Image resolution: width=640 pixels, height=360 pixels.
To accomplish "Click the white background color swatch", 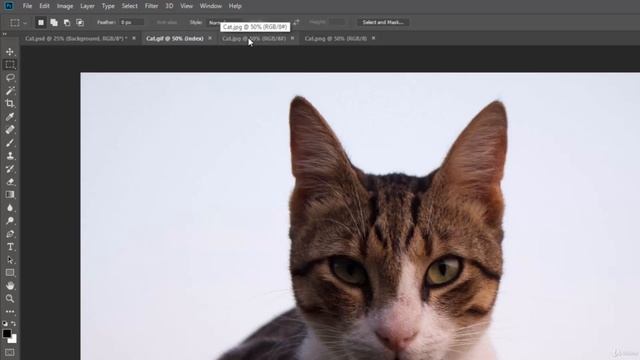I will pos(13,340).
